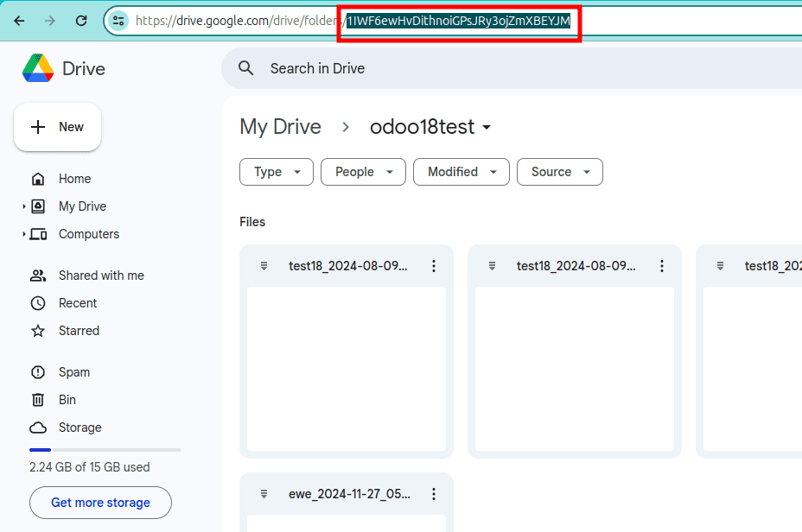Click the site information icon in address bar

[x=119, y=21]
